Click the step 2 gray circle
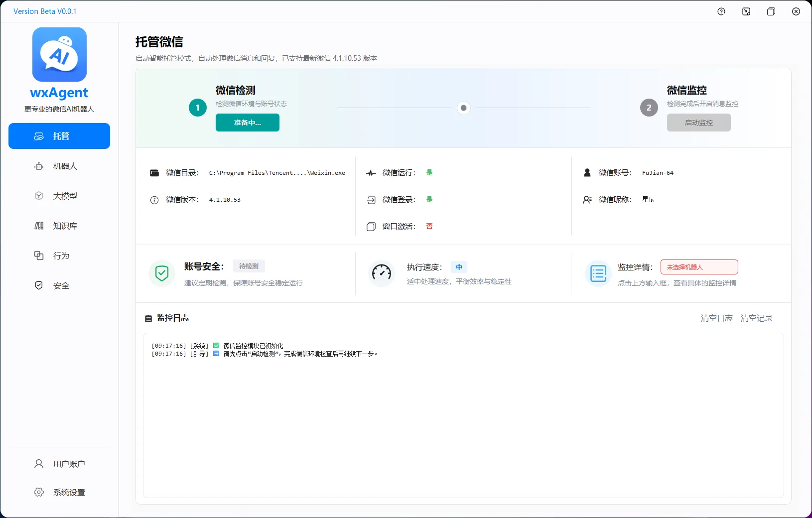This screenshot has height=518, width=812. coord(649,108)
